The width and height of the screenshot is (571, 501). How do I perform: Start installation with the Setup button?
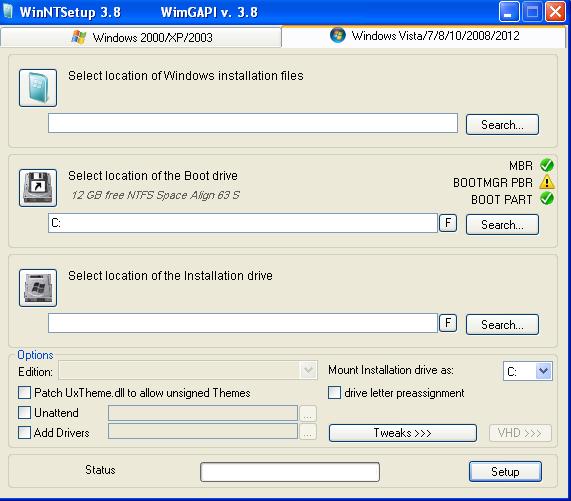(505, 472)
